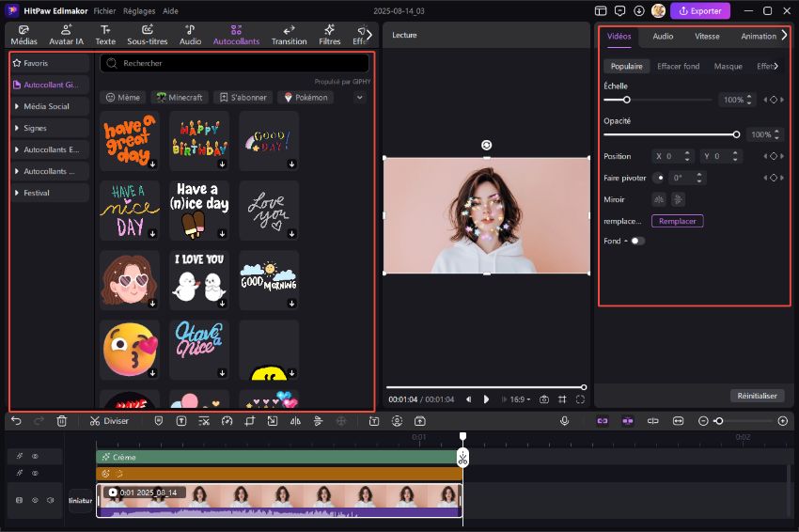Open the Aide menu
This screenshot has height=532, width=799.
(170, 10)
